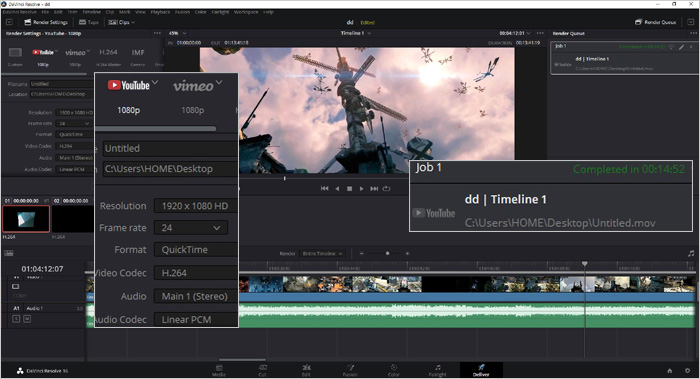Open Render Settings panel options menu
Screen dimensions: 700x379
(x=157, y=33)
